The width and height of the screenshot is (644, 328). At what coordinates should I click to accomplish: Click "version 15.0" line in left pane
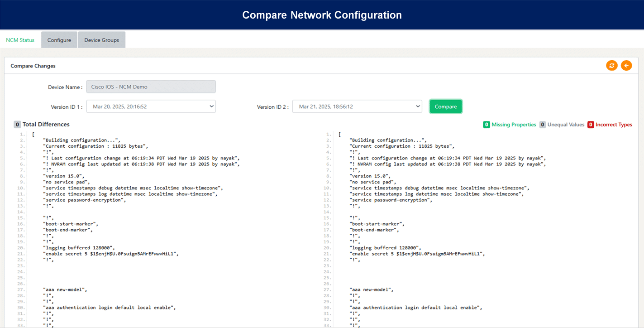64,176
